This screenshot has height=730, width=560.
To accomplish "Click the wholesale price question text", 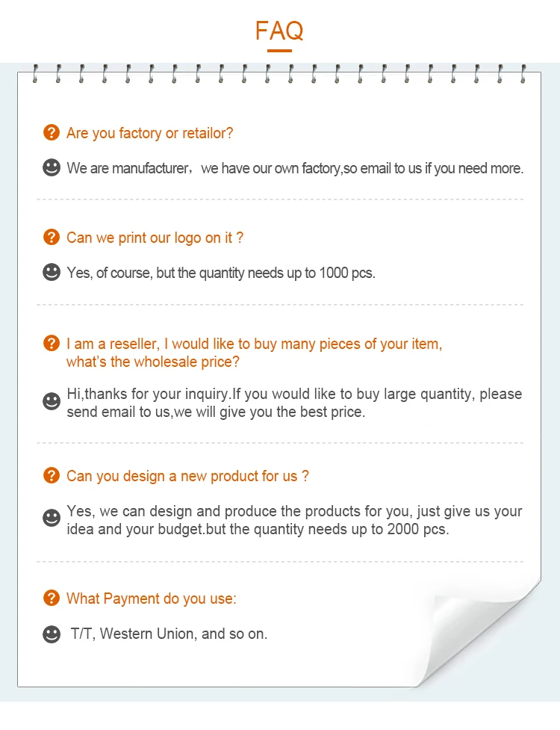I will 254,353.
